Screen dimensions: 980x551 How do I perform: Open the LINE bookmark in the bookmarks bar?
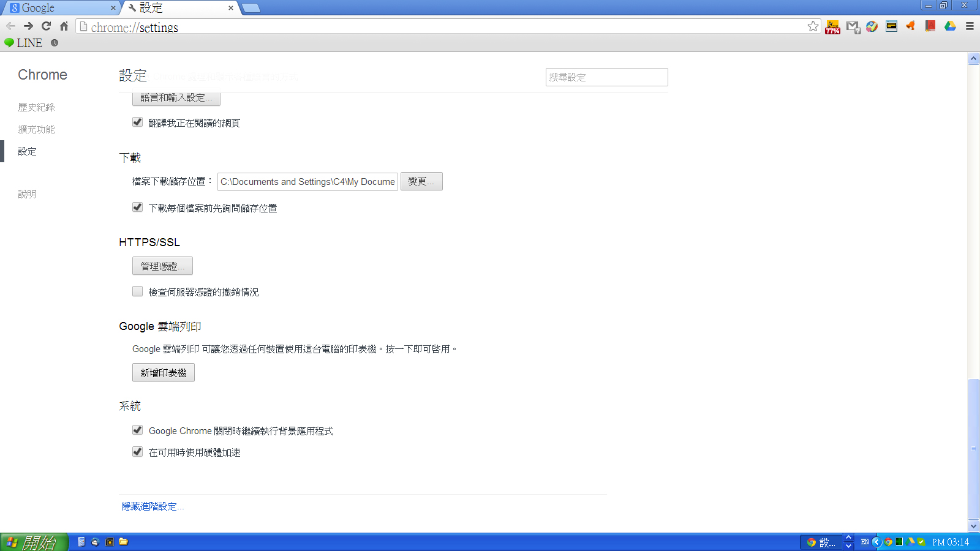point(23,43)
